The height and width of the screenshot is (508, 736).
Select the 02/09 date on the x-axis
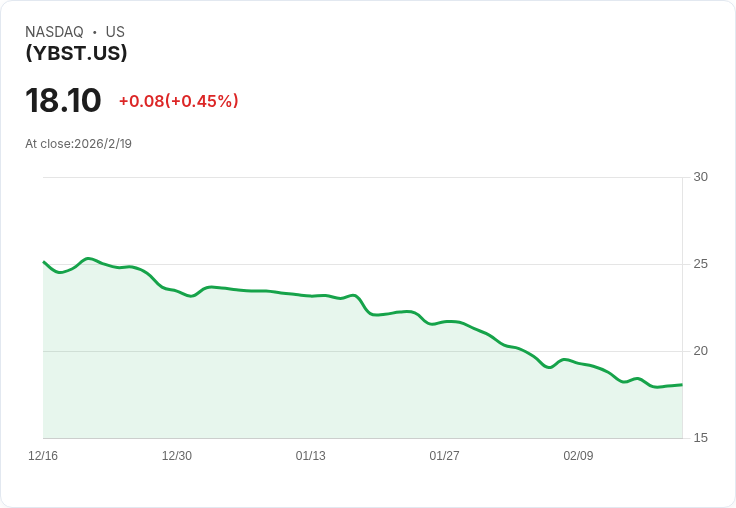pyautogui.click(x=578, y=456)
